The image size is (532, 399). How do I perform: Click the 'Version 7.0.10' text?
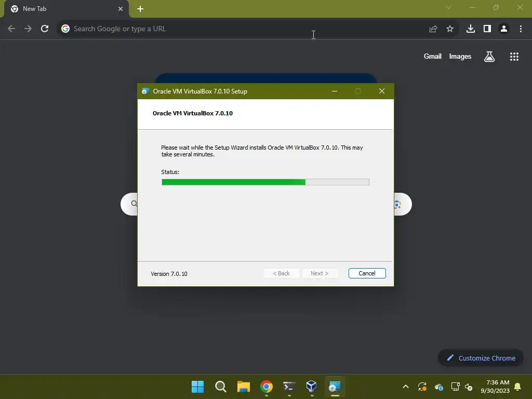point(169,274)
